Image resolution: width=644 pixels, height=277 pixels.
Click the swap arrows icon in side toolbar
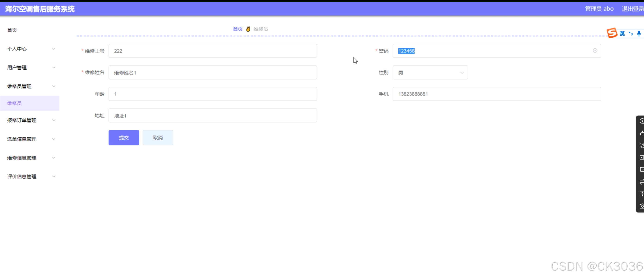pyautogui.click(x=641, y=182)
